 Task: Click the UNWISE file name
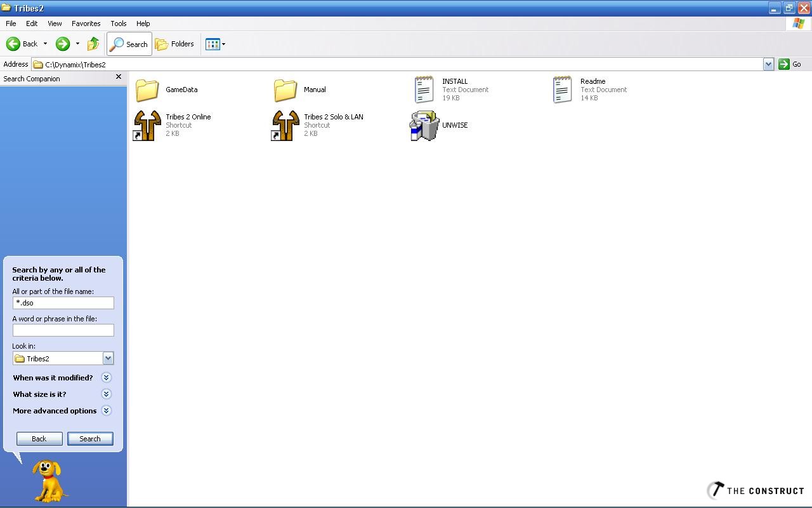tap(455, 125)
